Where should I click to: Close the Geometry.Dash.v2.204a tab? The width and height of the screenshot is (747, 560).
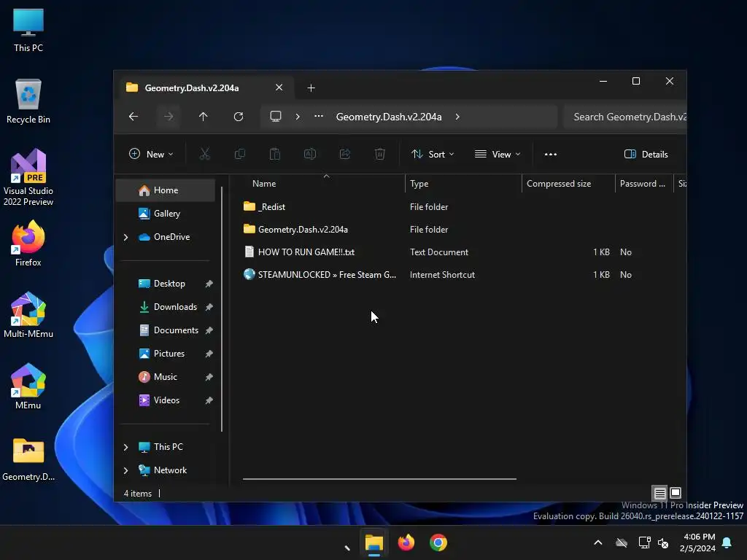pos(279,87)
